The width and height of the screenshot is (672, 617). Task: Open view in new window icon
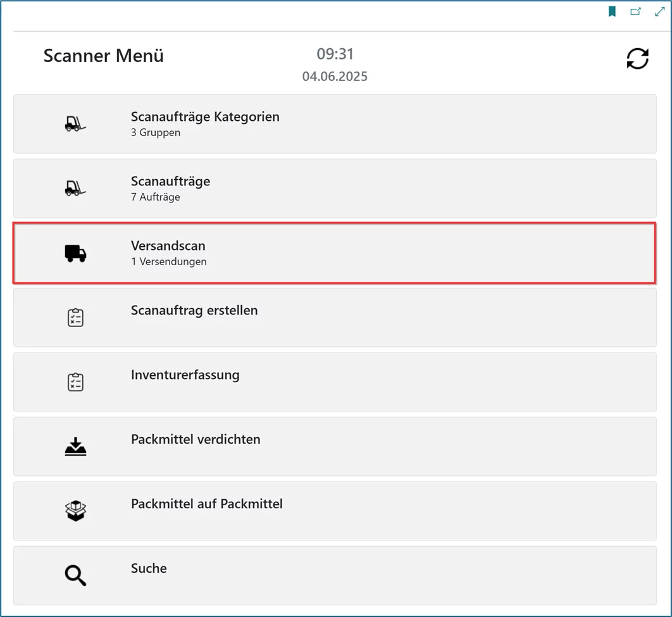coord(635,11)
